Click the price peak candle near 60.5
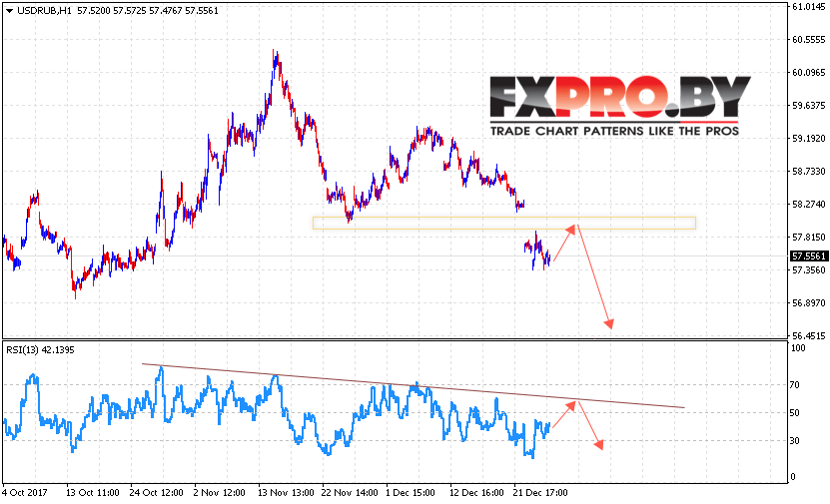The height and width of the screenshot is (504, 830). pos(275,59)
